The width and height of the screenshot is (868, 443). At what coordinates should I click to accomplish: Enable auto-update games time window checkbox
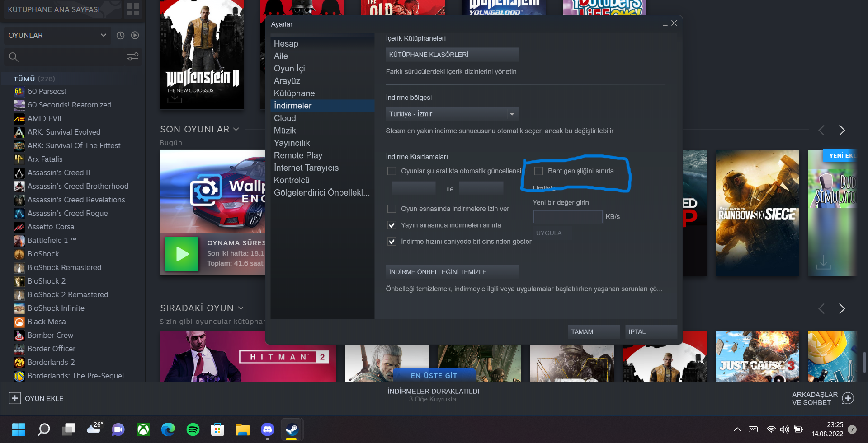[x=392, y=171]
